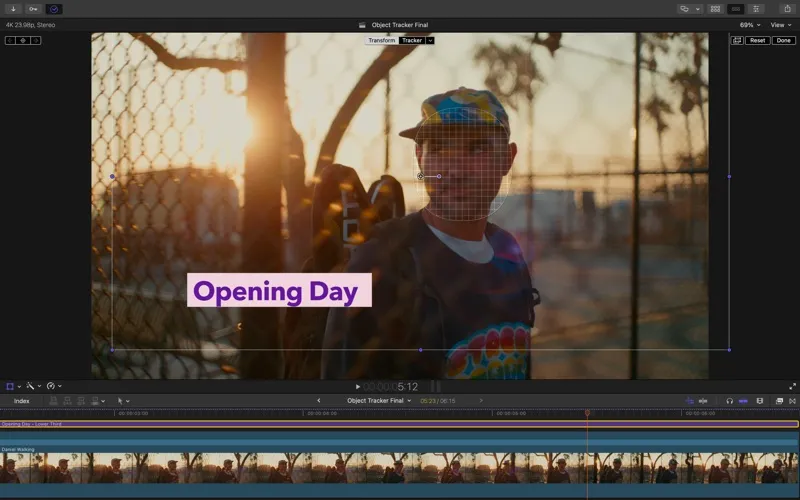The image size is (800, 500).
Task: Open the edit options dropdown arrow
Action: [103, 402]
